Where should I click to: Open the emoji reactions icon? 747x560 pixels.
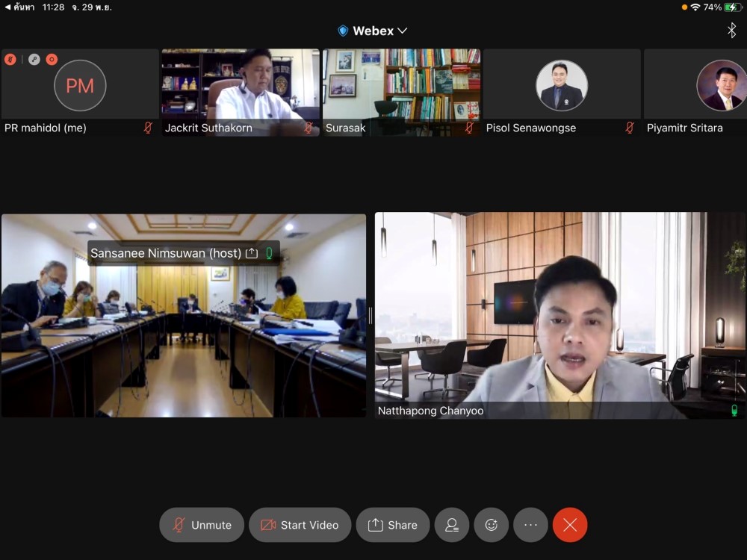point(491,525)
